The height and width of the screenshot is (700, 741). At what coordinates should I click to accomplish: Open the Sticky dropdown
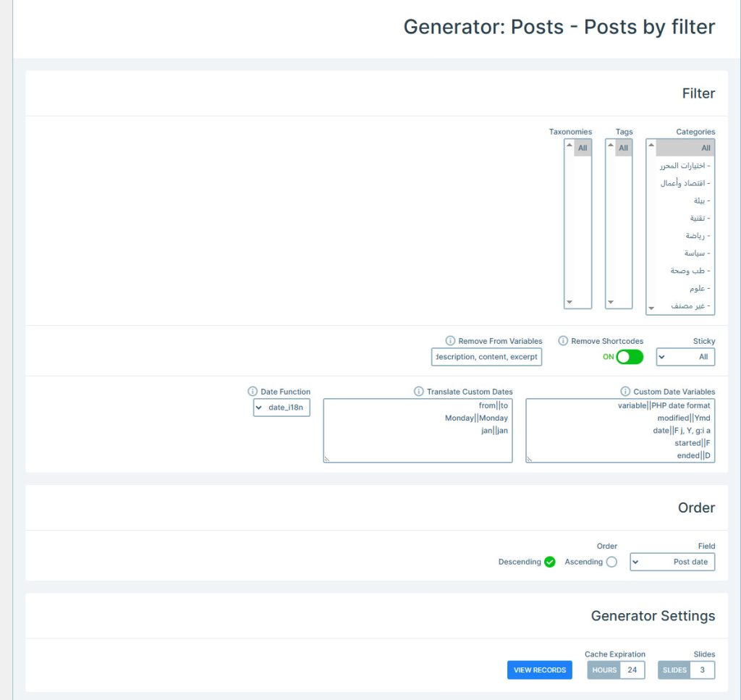[x=685, y=357]
